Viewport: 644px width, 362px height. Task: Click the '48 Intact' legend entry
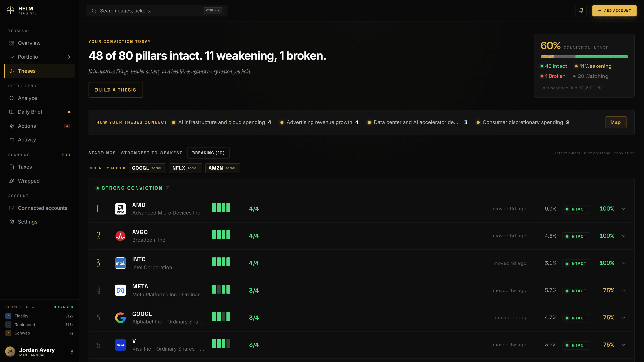tap(554, 66)
